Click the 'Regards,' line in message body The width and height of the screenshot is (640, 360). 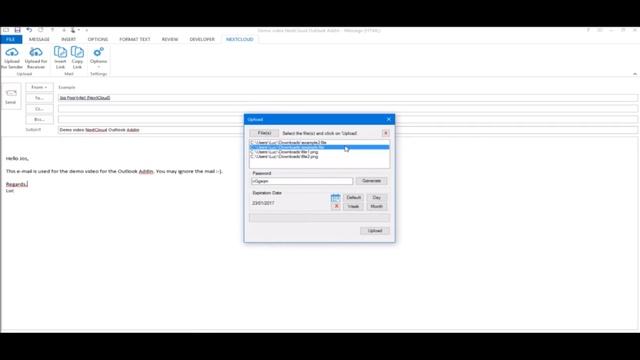tap(17, 184)
